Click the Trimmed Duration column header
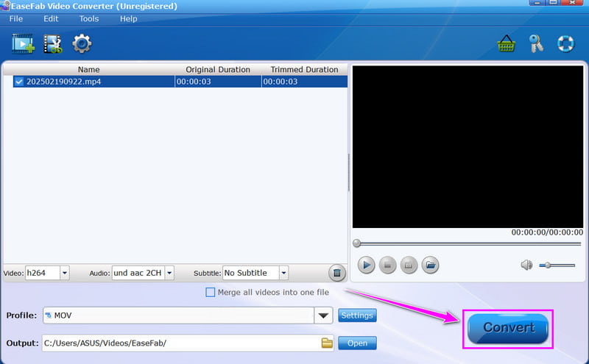 304,69
